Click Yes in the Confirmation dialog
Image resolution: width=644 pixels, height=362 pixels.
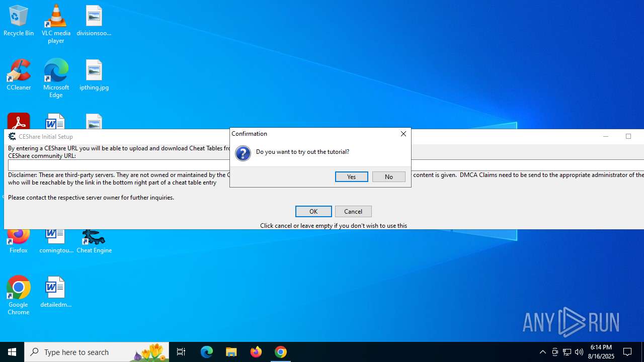click(351, 176)
